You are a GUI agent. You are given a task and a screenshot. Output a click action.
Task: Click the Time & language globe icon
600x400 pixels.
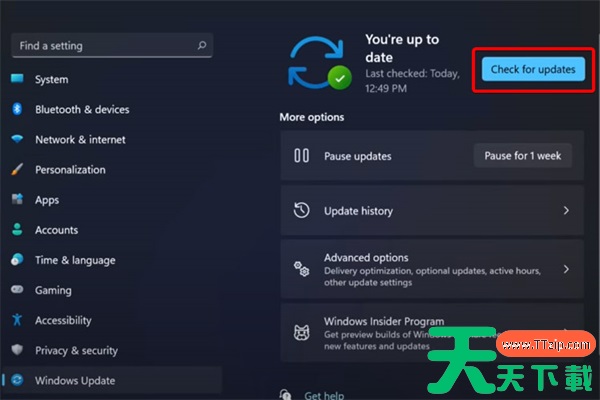point(17,260)
